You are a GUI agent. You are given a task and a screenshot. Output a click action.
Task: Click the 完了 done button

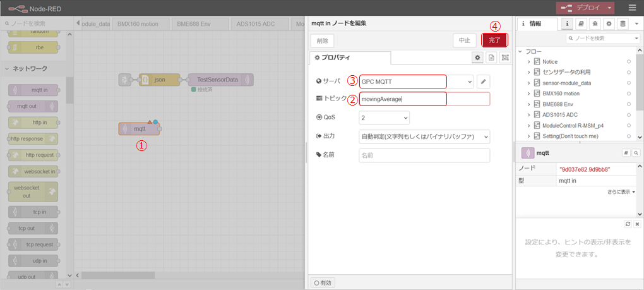pos(494,40)
